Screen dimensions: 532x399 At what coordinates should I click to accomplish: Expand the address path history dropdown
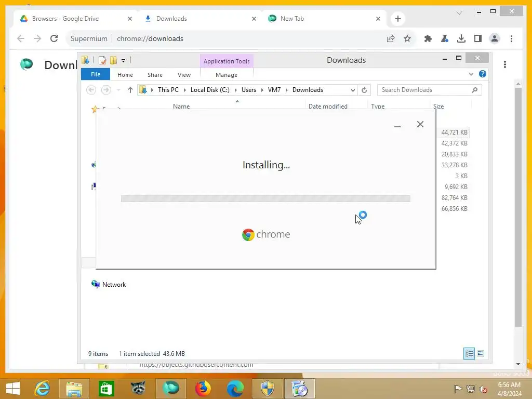353,90
